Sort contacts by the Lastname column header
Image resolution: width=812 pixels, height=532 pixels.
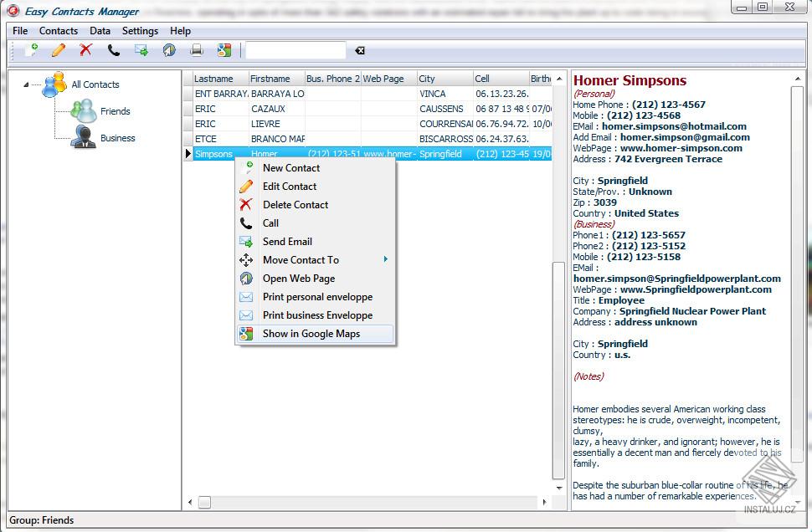click(x=216, y=78)
